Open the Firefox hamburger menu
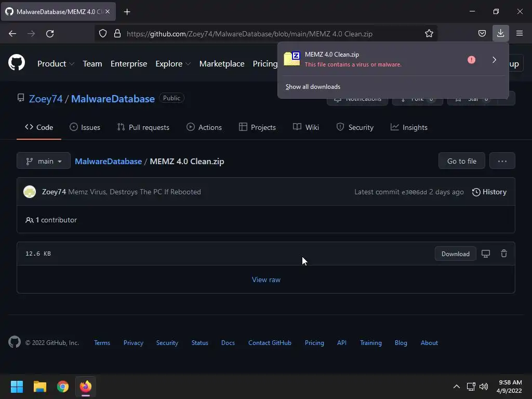Viewport: 532px width, 399px height. pyautogui.click(x=520, y=33)
